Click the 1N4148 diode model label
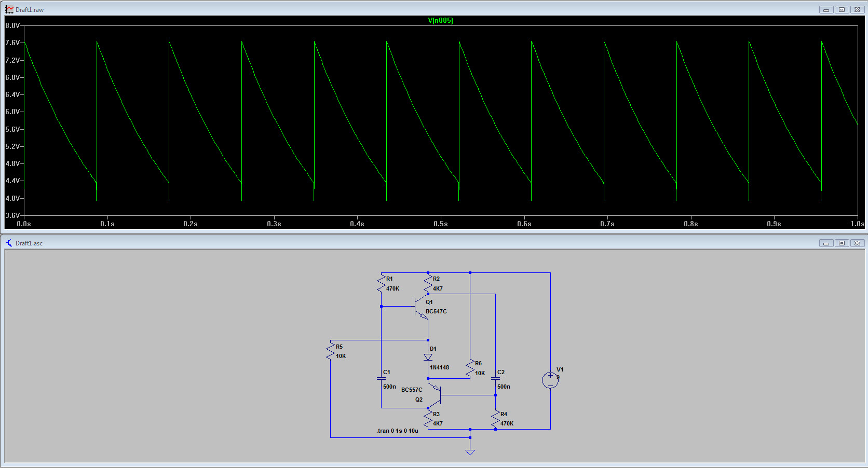Viewport: 868px width, 468px height. point(439,367)
